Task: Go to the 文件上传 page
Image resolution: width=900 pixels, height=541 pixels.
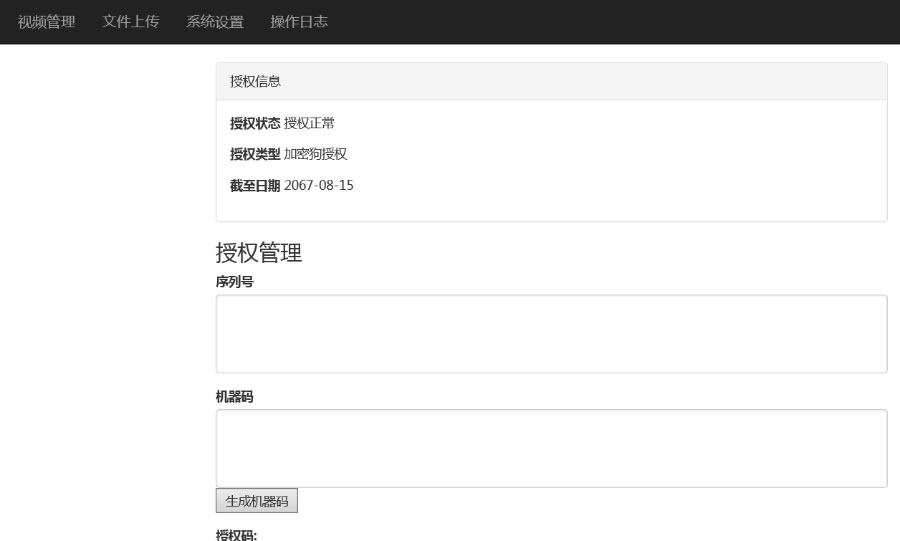Action: point(130,22)
